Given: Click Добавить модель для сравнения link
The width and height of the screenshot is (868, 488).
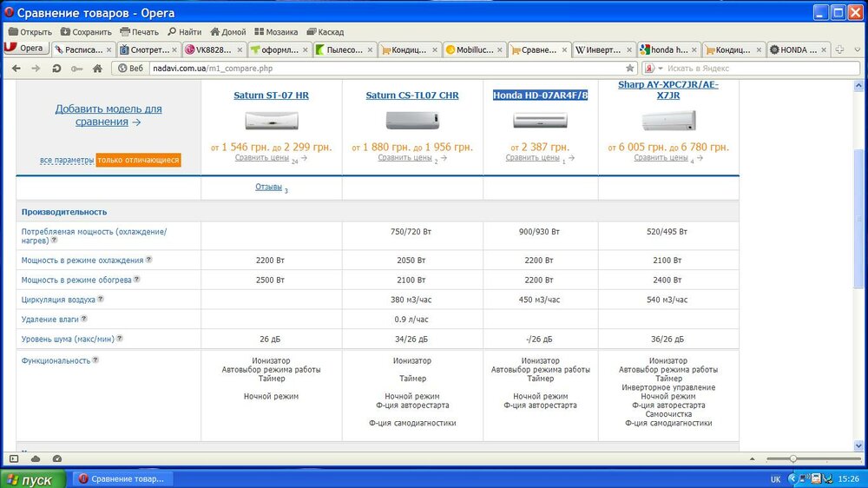Looking at the screenshot, I should point(108,115).
